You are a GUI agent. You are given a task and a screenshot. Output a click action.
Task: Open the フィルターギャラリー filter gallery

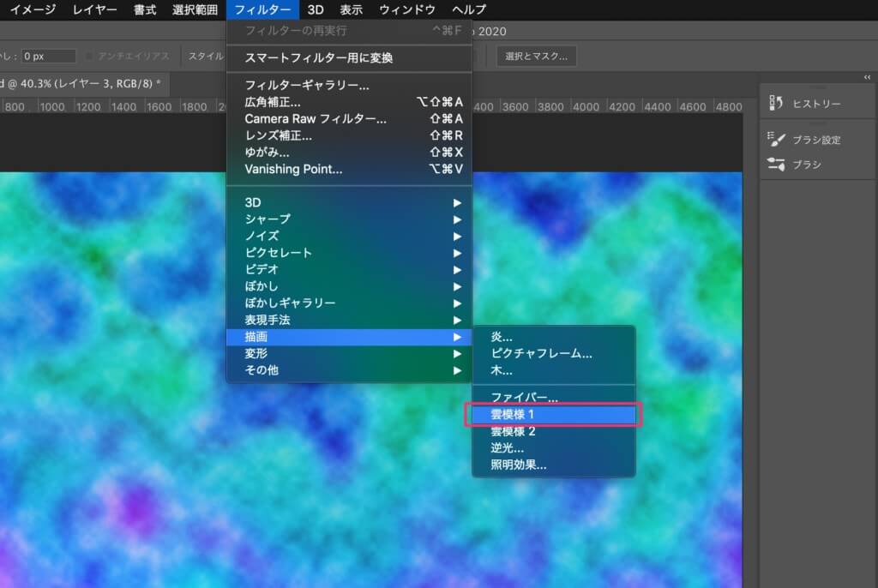307,86
